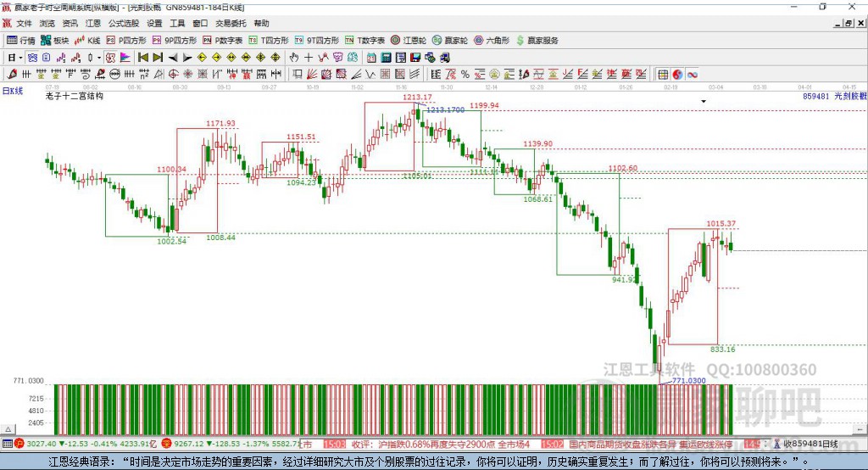
Task: Select the Gann fan angle tool
Action: click(x=312, y=75)
